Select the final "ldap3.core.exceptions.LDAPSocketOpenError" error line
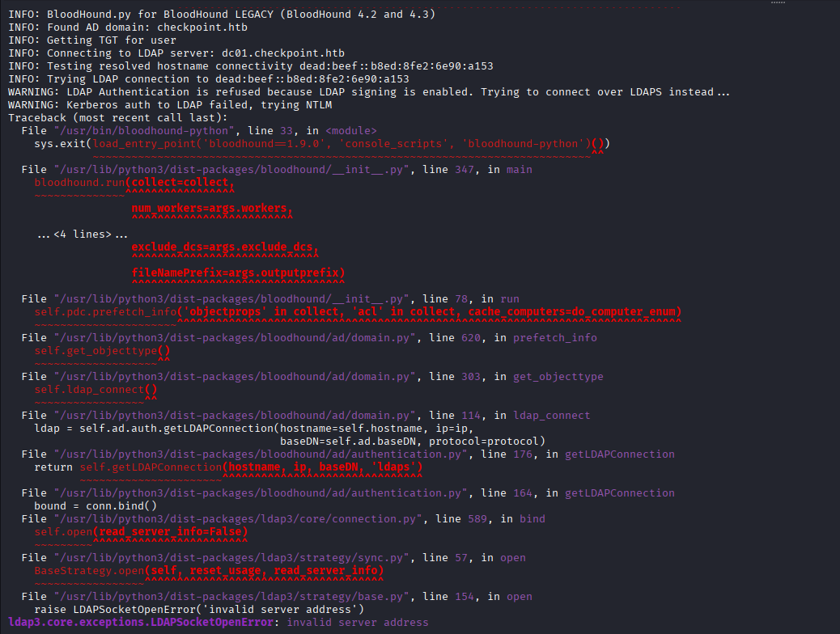 [x=218, y=622]
